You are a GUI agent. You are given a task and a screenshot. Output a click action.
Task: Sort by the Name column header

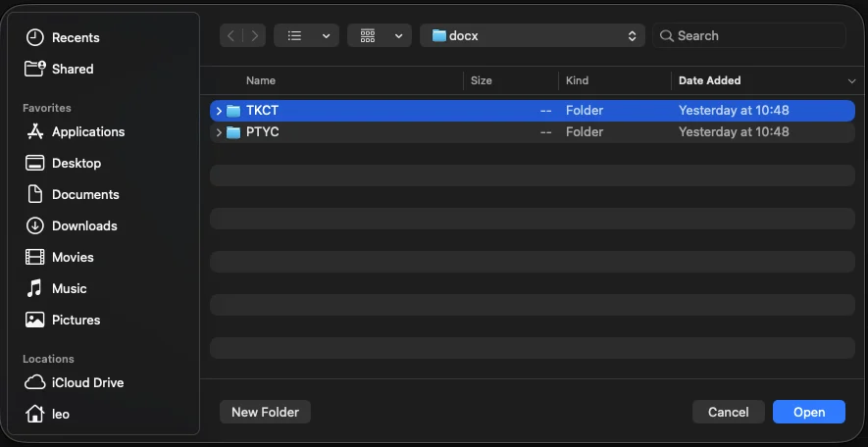(261, 80)
